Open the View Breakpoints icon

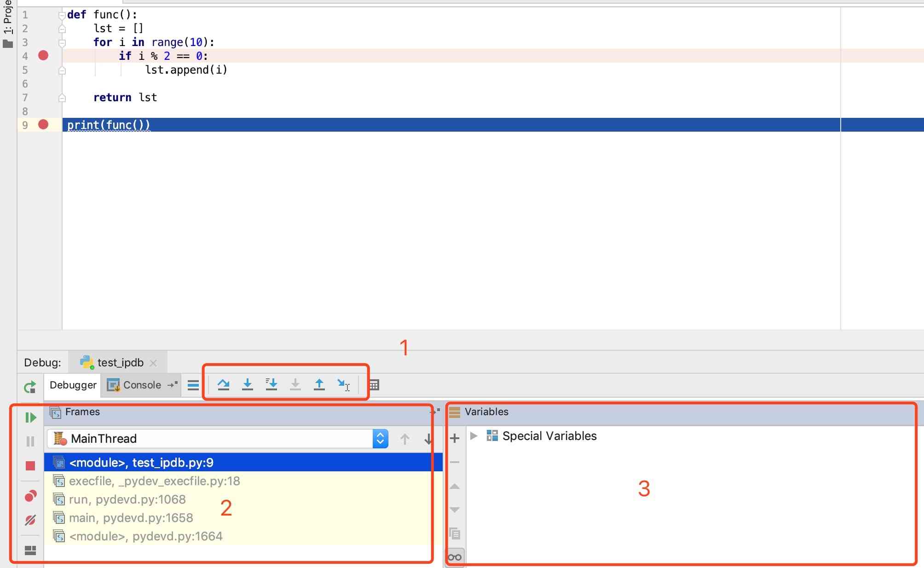click(30, 496)
